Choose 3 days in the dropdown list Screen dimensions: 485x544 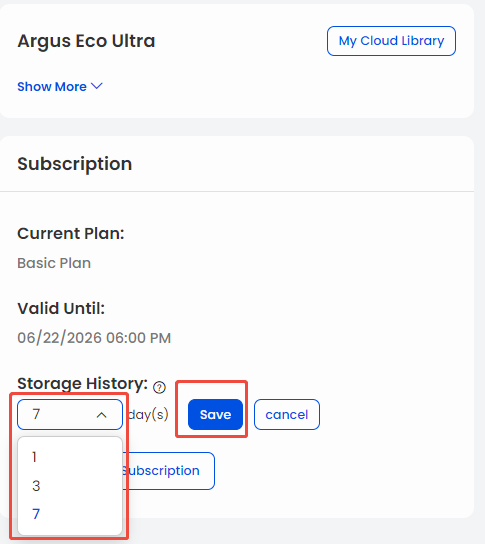[70, 485]
